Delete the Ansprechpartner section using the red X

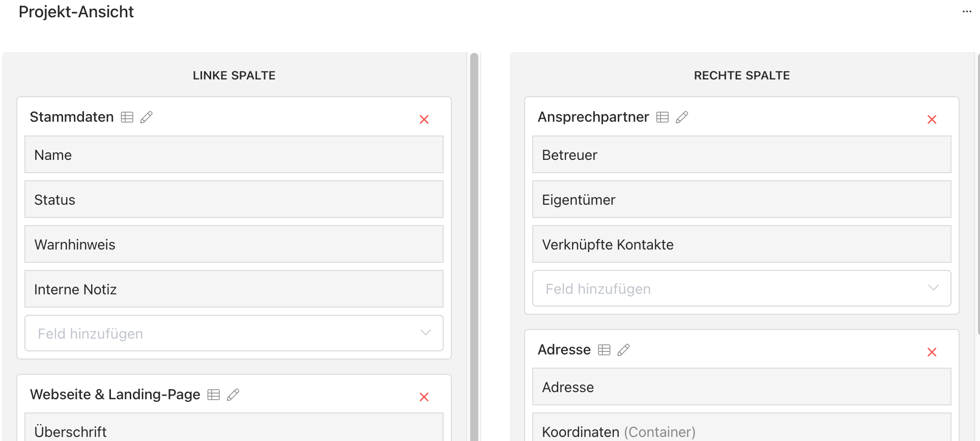[x=932, y=120]
